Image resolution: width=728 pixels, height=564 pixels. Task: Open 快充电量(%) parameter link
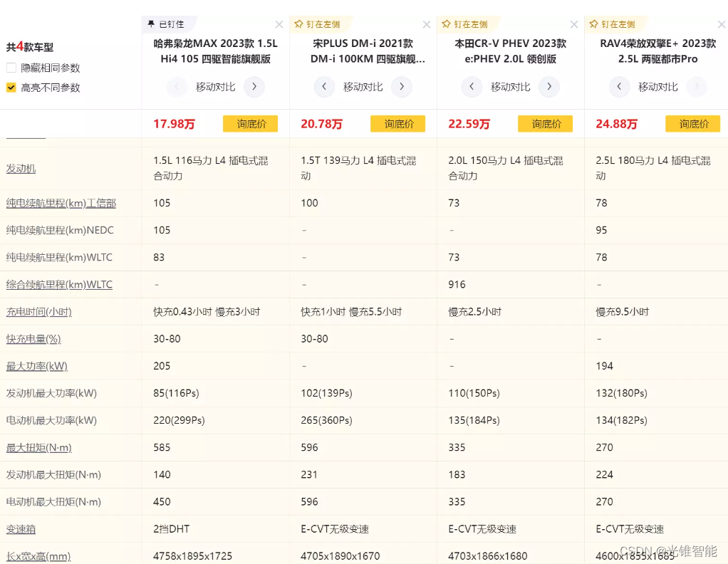pyautogui.click(x=33, y=339)
